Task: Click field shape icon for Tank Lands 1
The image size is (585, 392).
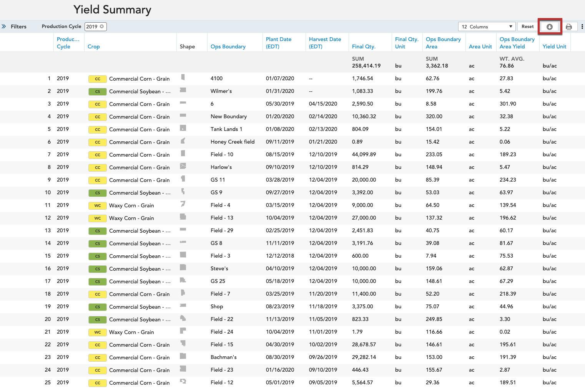Action: [x=183, y=128]
